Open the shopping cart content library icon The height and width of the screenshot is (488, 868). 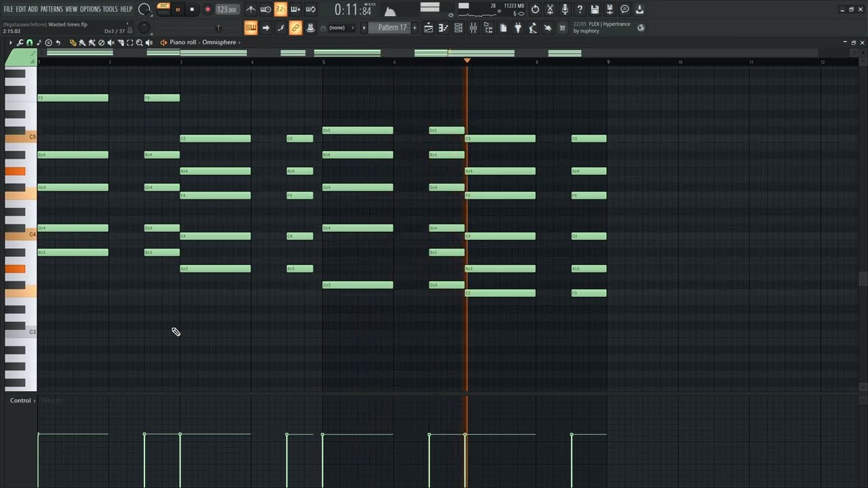[561, 28]
